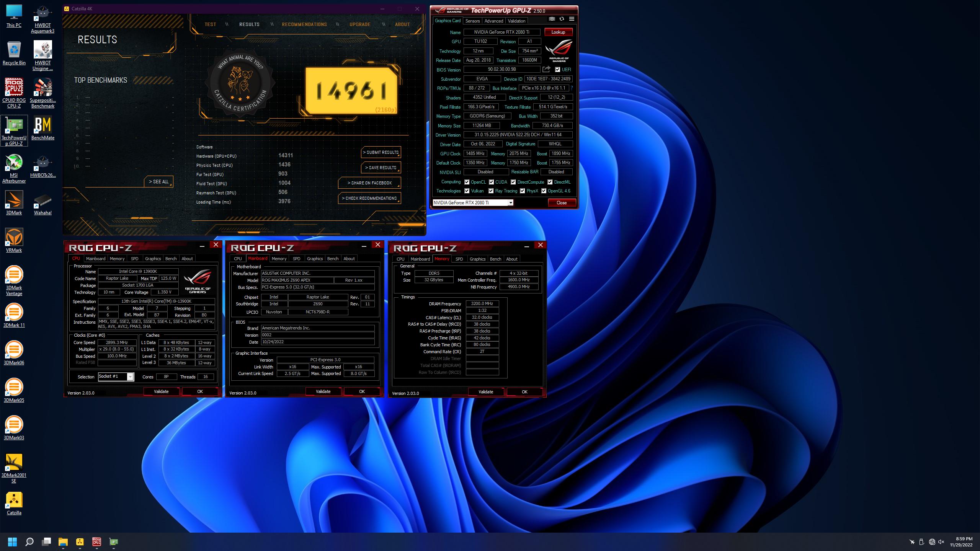Open HWBOTx265 desktop shortcut
This screenshot has height=551, width=980.
pos(42,166)
